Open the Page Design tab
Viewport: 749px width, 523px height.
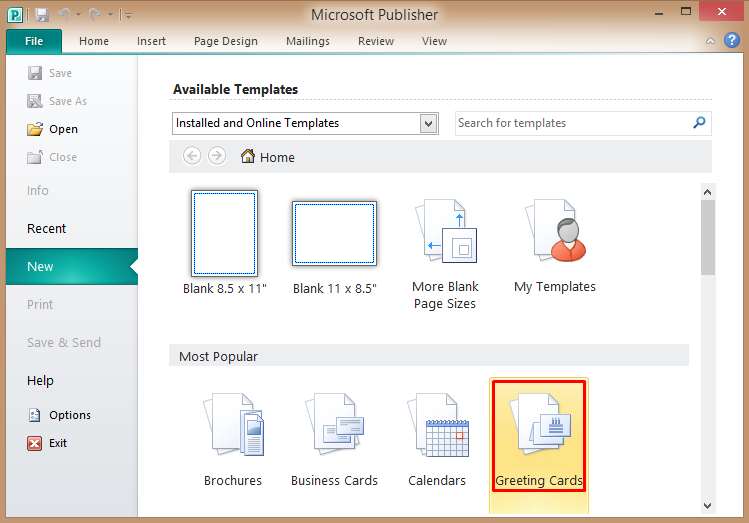pos(225,41)
